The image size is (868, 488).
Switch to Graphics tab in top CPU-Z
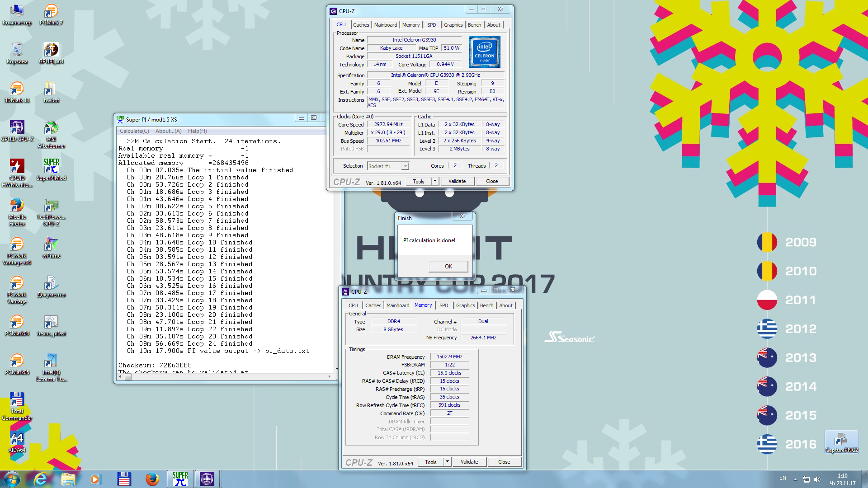[x=453, y=25]
